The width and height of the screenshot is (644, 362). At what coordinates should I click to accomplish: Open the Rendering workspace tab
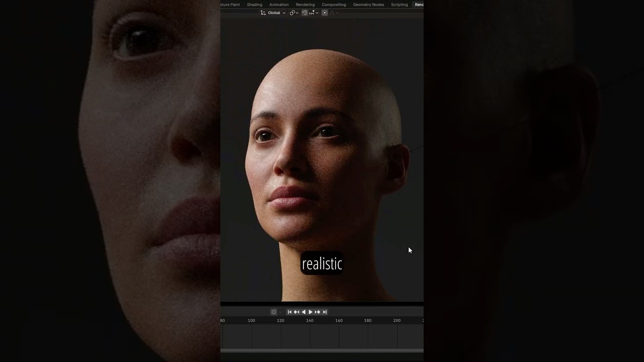(x=305, y=5)
